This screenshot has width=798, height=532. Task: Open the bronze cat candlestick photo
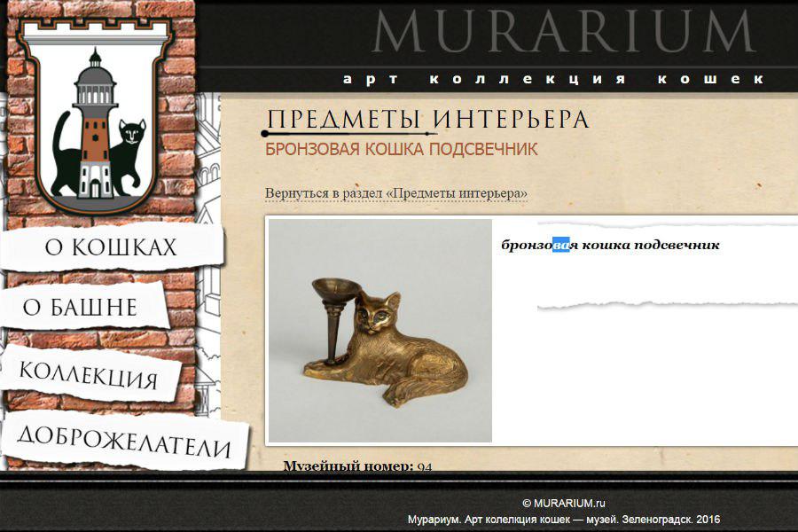[x=380, y=331]
